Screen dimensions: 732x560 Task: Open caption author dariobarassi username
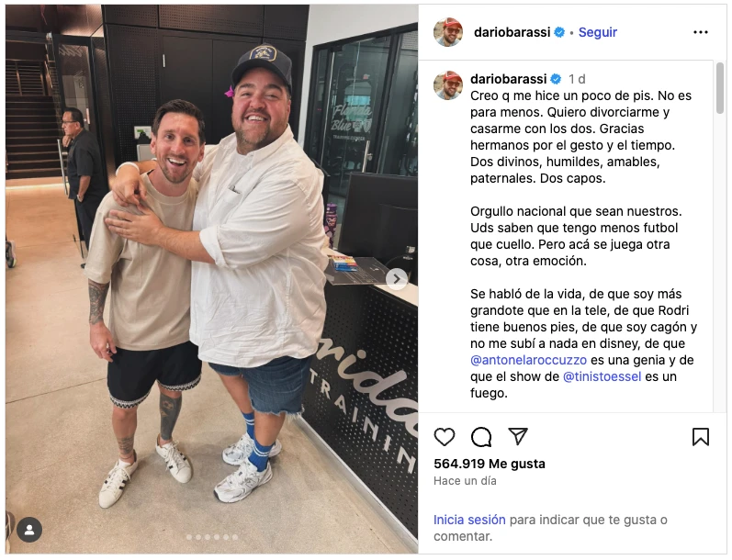point(508,79)
